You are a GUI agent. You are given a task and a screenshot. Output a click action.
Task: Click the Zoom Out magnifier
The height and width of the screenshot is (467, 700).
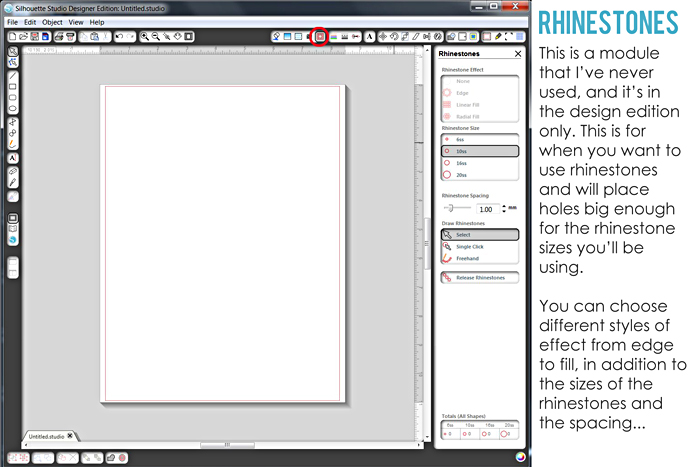[155, 37]
